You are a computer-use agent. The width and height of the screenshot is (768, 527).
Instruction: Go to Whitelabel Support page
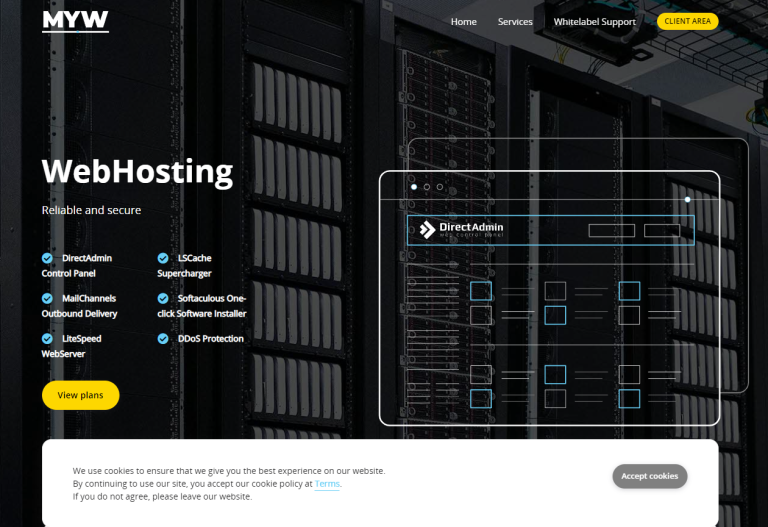[594, 22]
